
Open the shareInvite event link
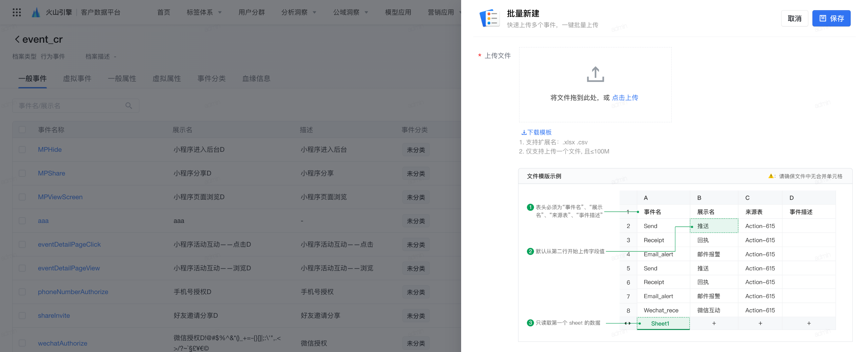tap(54, 315)
